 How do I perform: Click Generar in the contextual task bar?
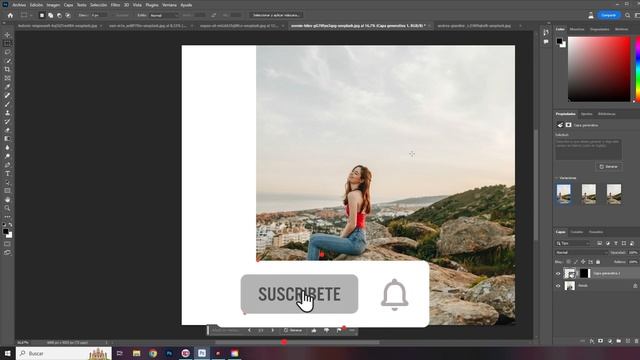(x=293, y=330)
